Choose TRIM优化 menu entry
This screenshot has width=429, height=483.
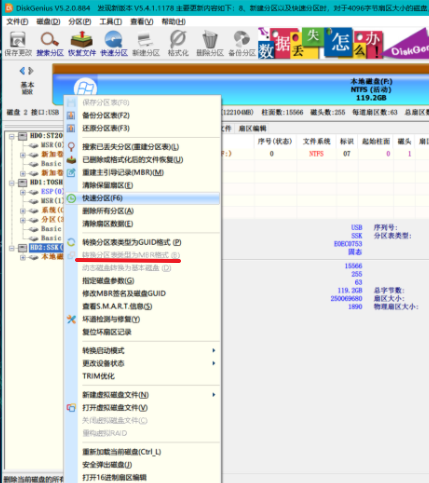pyautogui.click(x=143, y=376)
